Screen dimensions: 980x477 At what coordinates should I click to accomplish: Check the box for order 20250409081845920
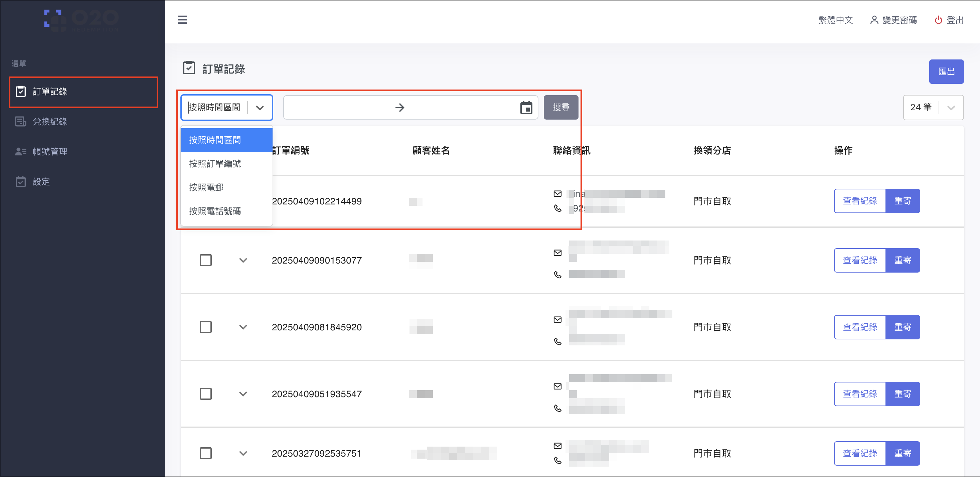point(206,327)
